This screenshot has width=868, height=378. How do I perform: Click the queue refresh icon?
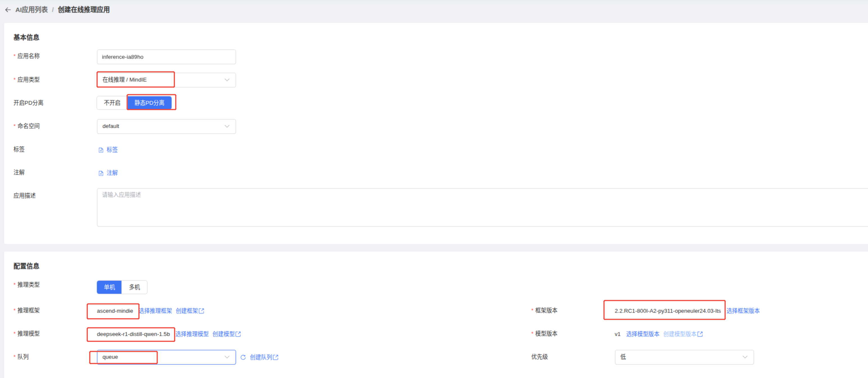tap(243, 357)
